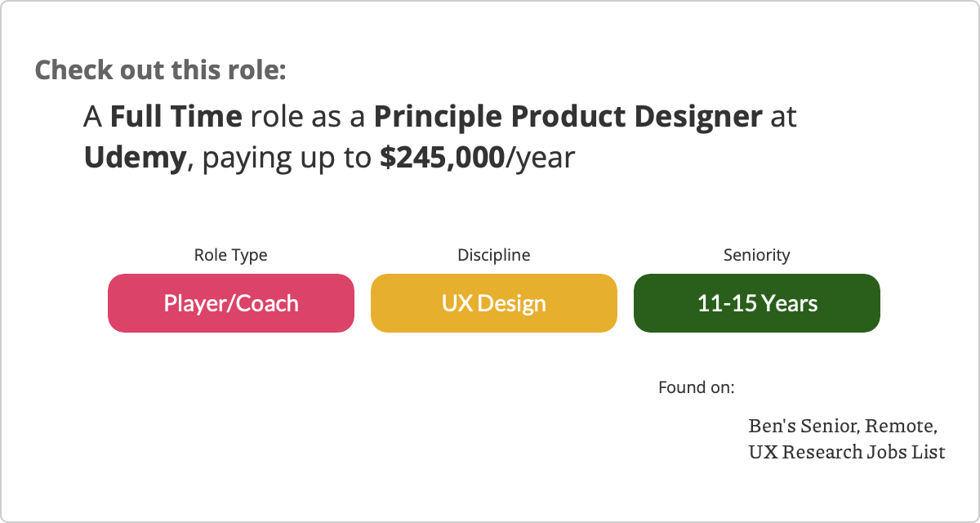Click the "Seniority" label
This screenshot has width=980, height=523.
(x=756, y=255)
